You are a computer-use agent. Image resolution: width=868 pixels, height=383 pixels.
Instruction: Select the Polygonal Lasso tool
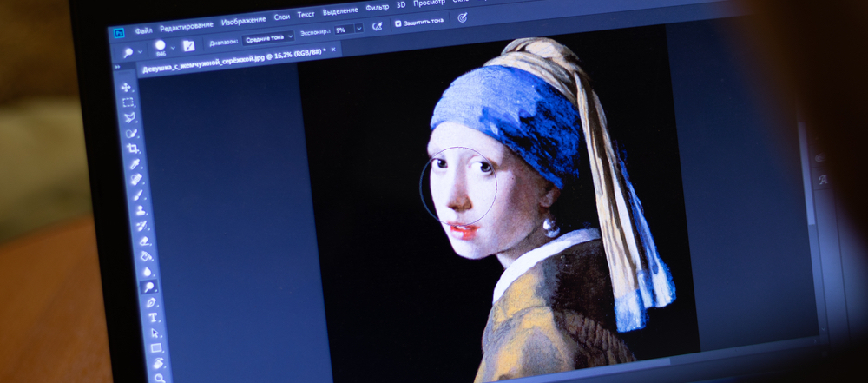pyautogui.click(x=129, y=117)
